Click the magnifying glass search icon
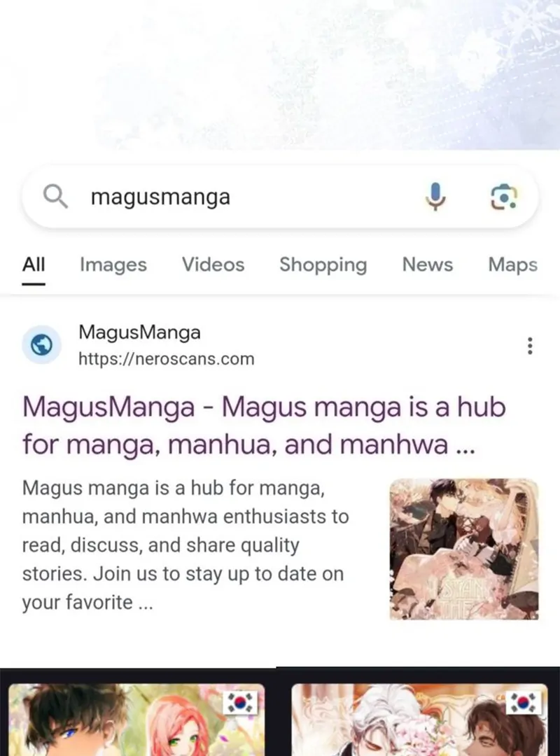Screen dimensions: 560x756 [55, 197]
